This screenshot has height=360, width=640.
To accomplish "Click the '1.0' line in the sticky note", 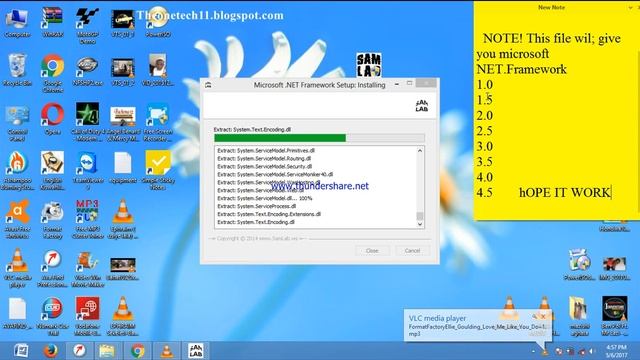I will click(484, 84).
